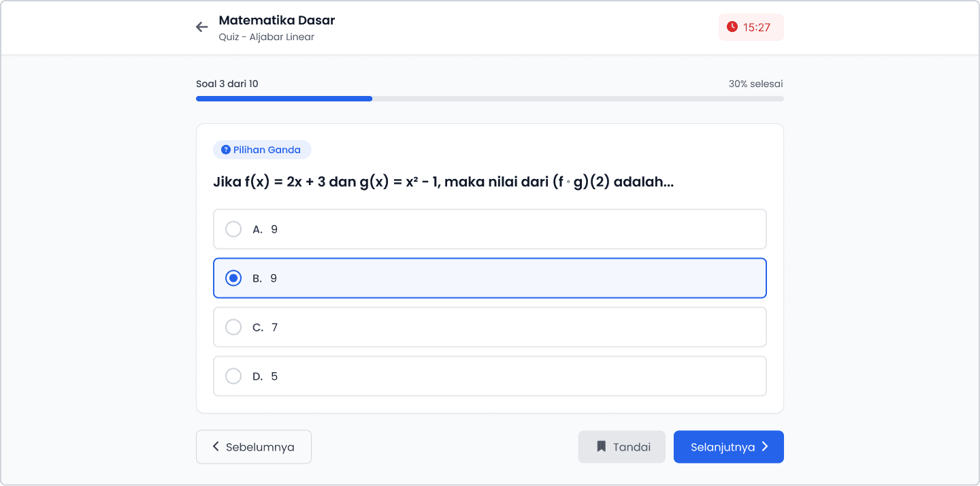Click the Matematika Dasar title
The width and height of the screenshot is (980, 486).
[x=277, y=20]
